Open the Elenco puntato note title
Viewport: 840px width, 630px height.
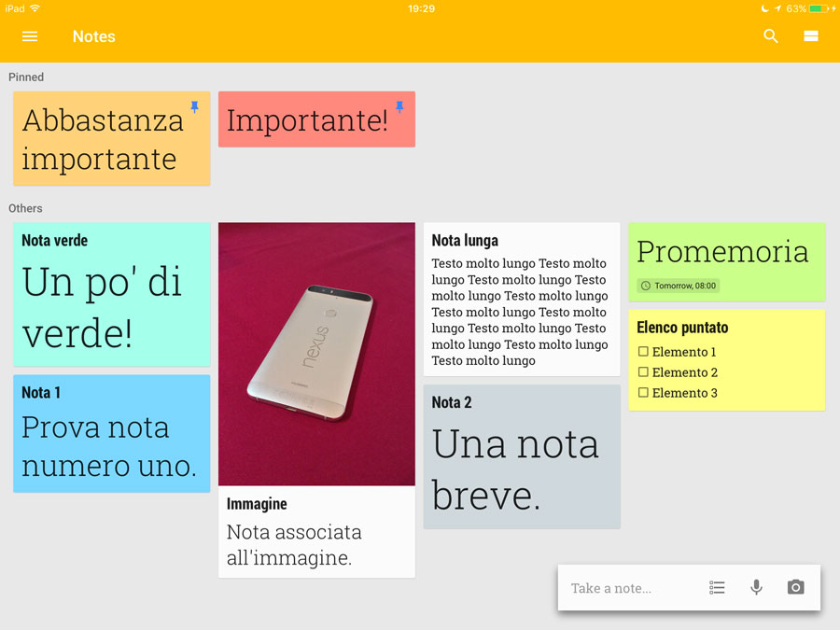[x=682, y=328]
